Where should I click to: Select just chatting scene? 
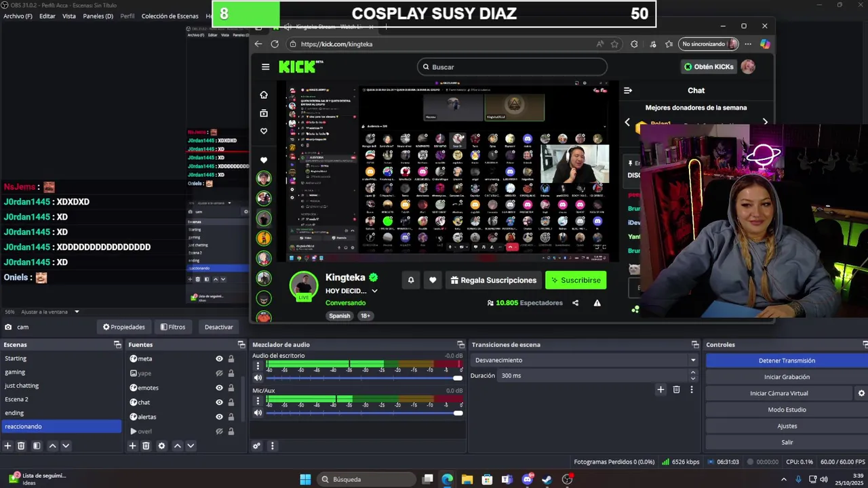(x=22, y=386)
